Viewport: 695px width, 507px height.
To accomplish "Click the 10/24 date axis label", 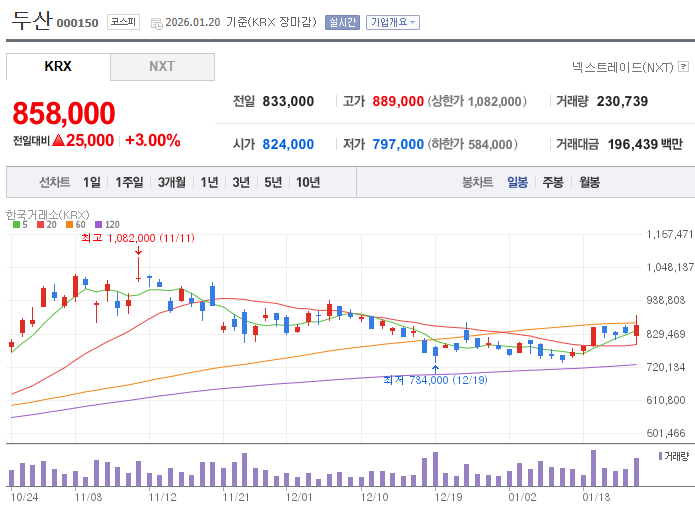I will tap(24, 497).
